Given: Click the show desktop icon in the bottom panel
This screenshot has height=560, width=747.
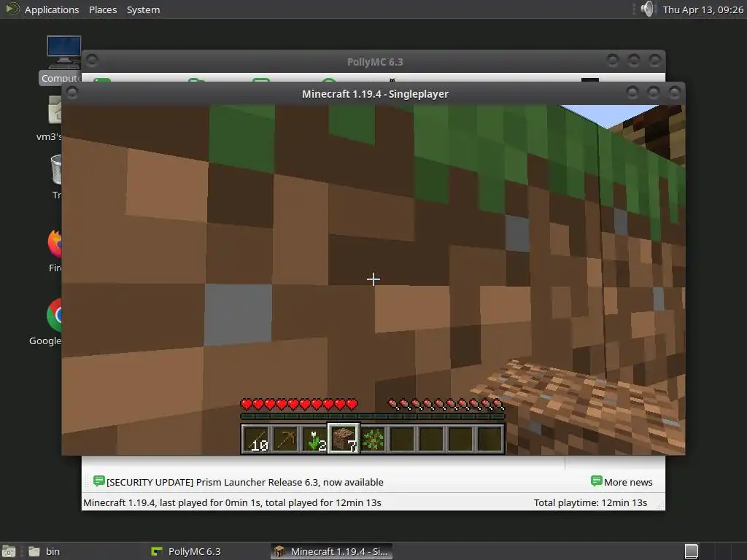Looking at the screenshot, I should (9, 551).
